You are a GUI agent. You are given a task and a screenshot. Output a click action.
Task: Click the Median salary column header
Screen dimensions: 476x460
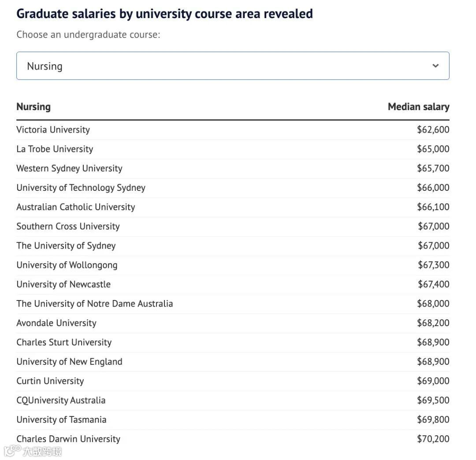tap(418, 107)
